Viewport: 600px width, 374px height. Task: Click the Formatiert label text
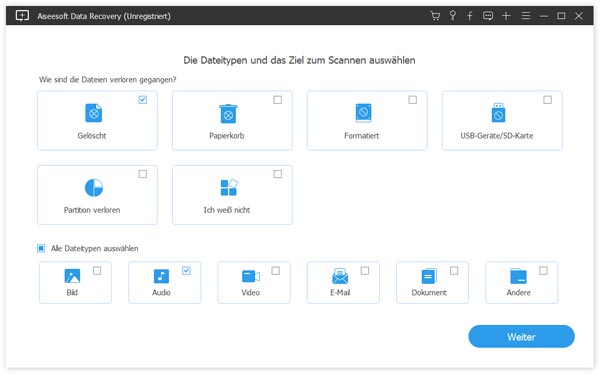tap(362, 136)
